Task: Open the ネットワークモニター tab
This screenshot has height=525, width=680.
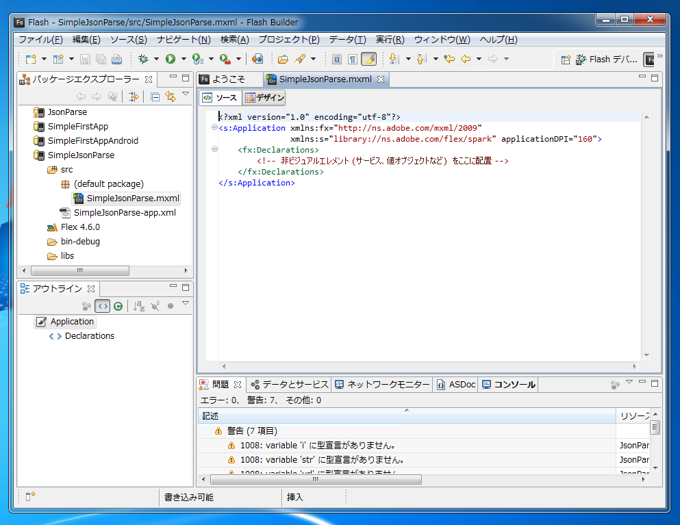Action: coord(382,385)
